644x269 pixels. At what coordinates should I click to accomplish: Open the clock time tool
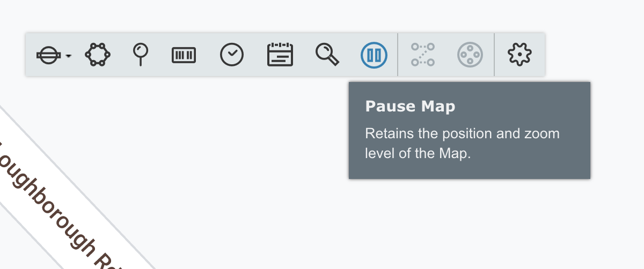coord(232,55)
